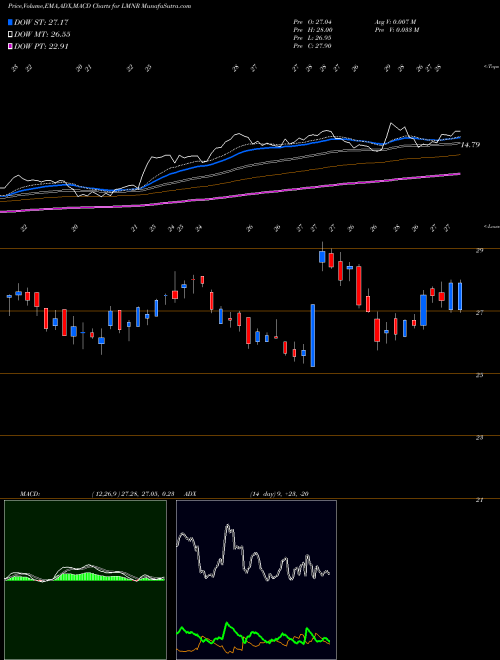This screenshot has height=660, width=500.
Task: Click the 14.79 value label on EMA chart
Action: pyautogui.click(x=470, y=145)
